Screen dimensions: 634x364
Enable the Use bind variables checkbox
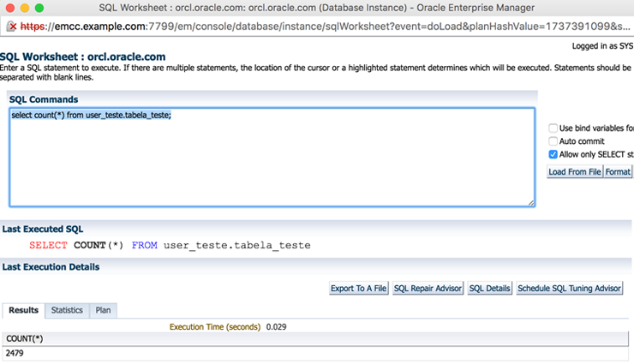[553, 128]
